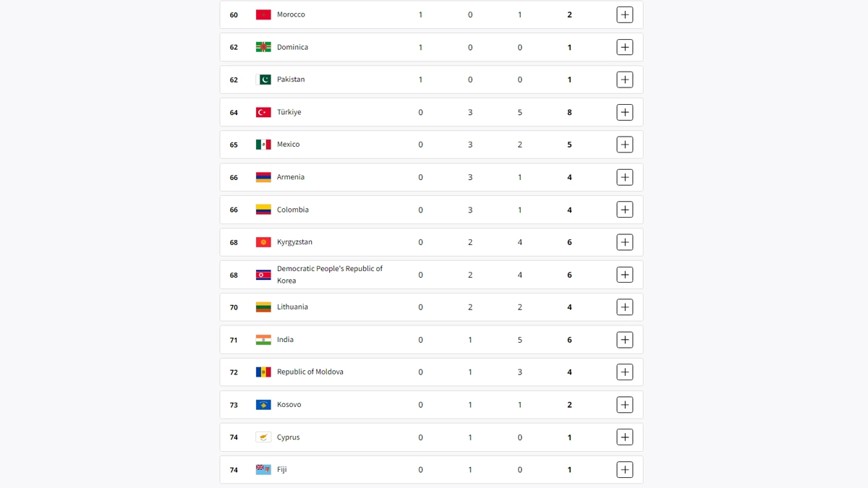This screenshot has width=868, height=488.
Task: Click India's total medal count
Action: click(569, 340)
